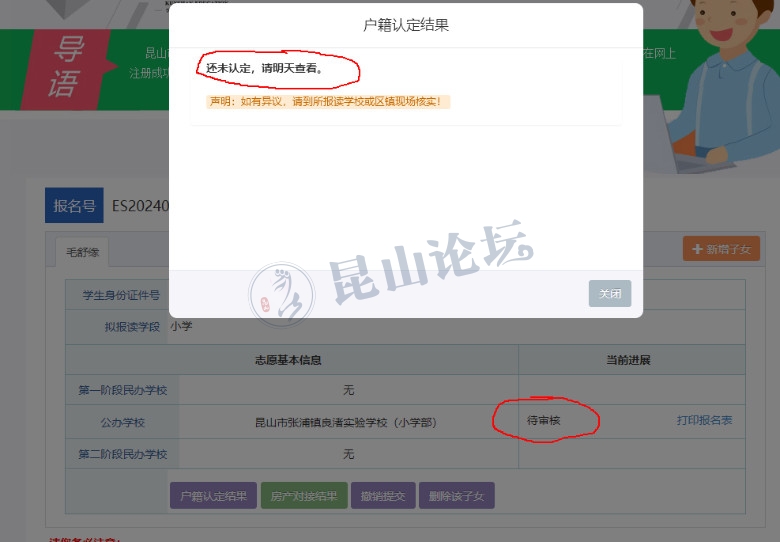Image resolution: width=780 pixels, height=542 pixels.
Task: Click the 删除该子女 button
Action: point(456,496)
